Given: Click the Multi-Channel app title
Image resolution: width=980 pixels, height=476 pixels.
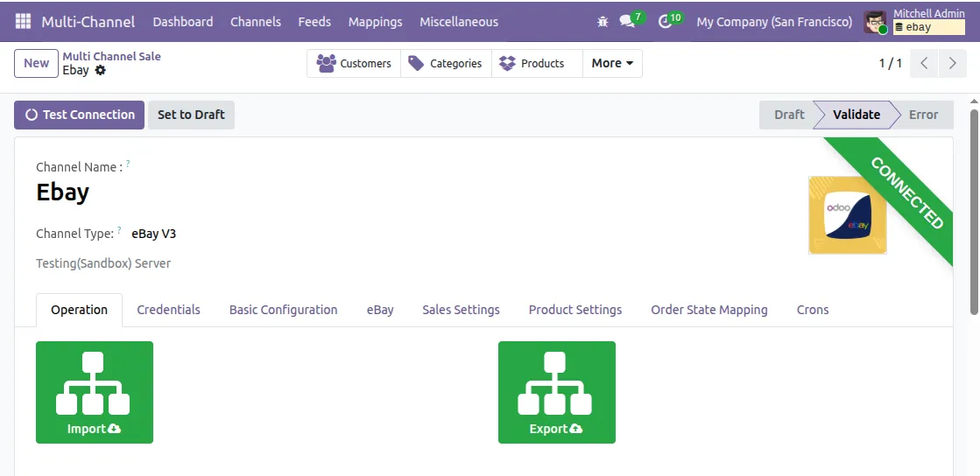Looking at the screenshot, I should pos(88,22).
